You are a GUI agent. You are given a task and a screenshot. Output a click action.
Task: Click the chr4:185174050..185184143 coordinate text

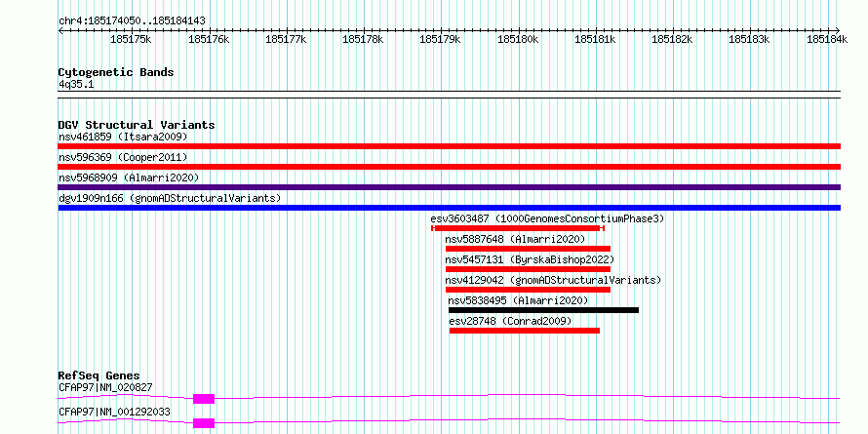(x=132, y=21)
